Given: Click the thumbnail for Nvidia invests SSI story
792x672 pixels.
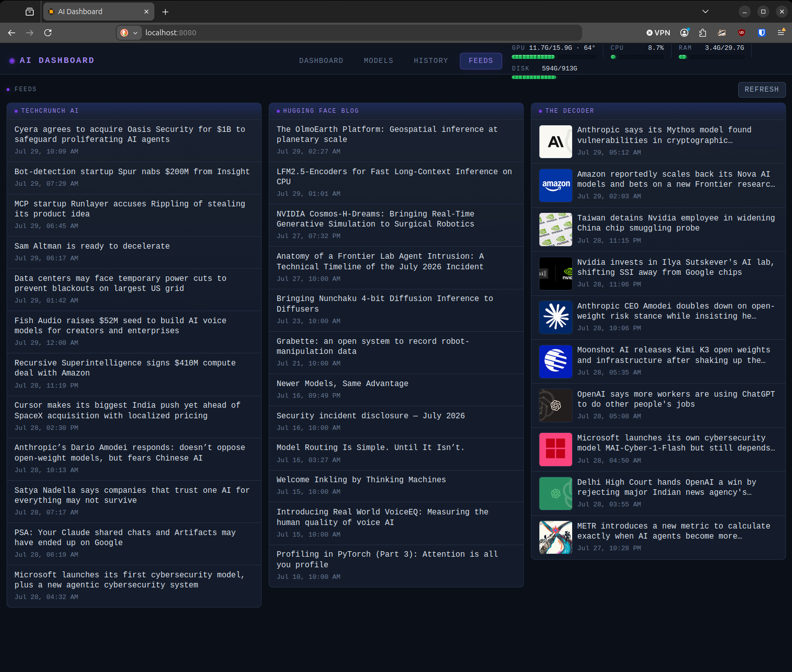Looking at the screenshot, I should point(556,274).
